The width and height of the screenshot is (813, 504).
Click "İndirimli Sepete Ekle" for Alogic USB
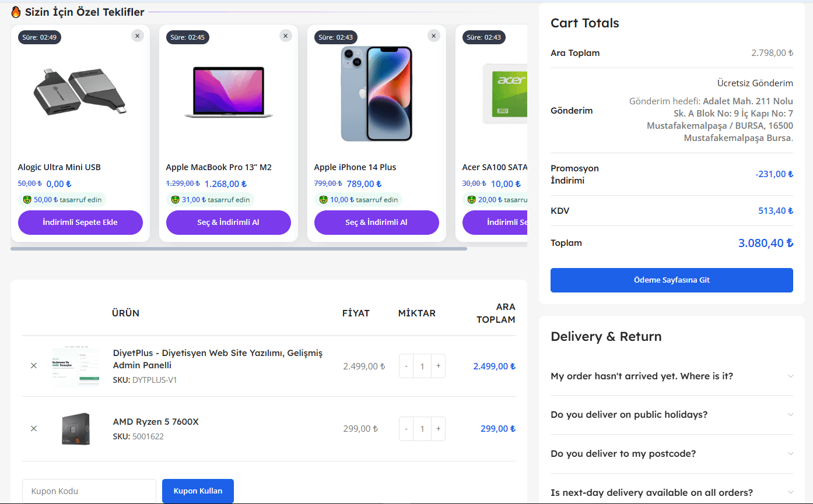pyautogui.click(x=80, y=223)
